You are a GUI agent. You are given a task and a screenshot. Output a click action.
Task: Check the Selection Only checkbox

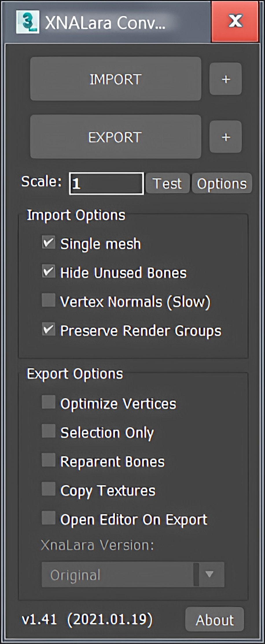[49, 431]
